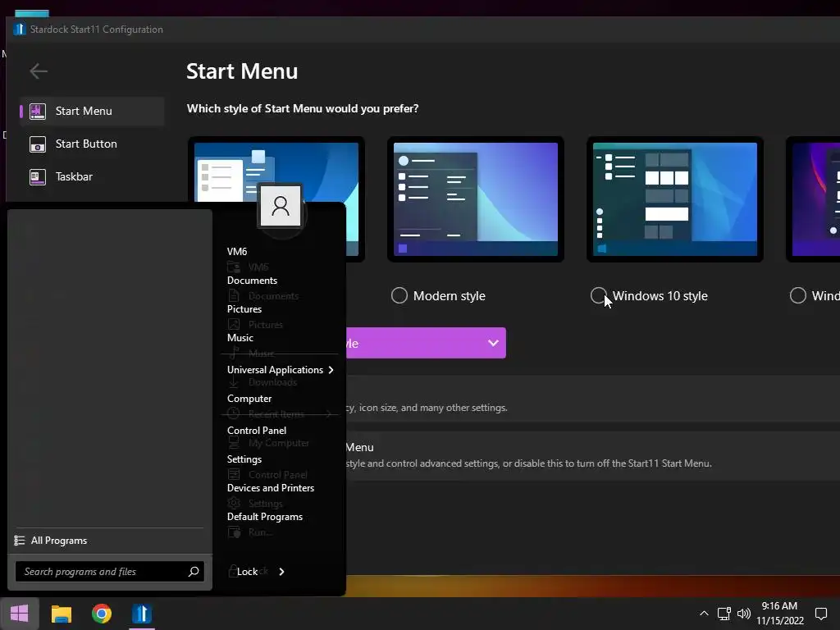Show hidden system tray icons
The image size is (840, 630).
704,614
